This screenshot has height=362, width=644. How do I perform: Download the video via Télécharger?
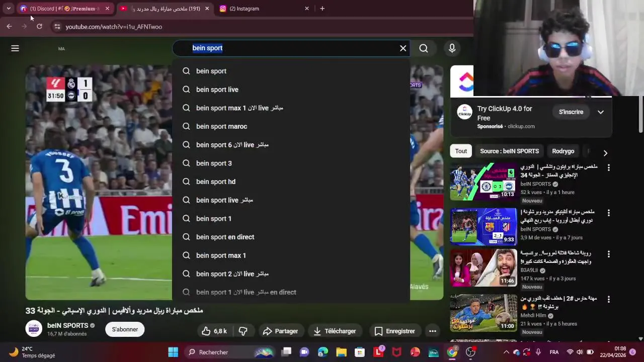coord(334,331)
